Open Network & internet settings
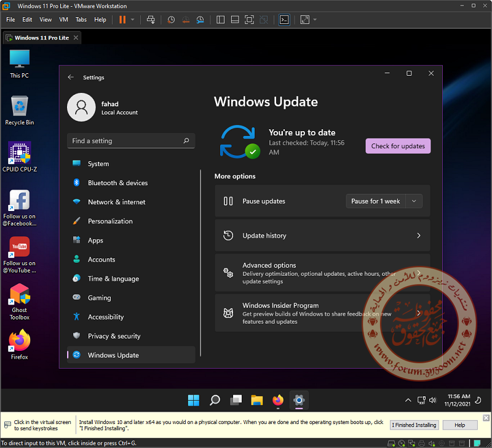The height and width of the screenshot is (448, 492). click(x=131, y=202)
